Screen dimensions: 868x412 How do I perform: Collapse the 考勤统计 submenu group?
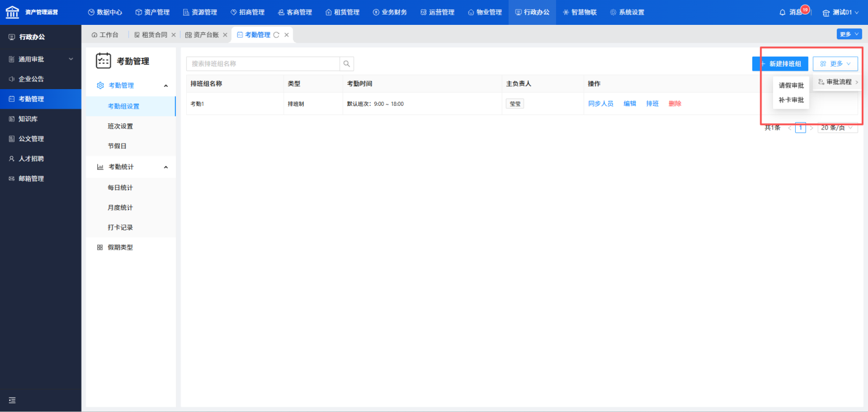[x=131, y=167]
